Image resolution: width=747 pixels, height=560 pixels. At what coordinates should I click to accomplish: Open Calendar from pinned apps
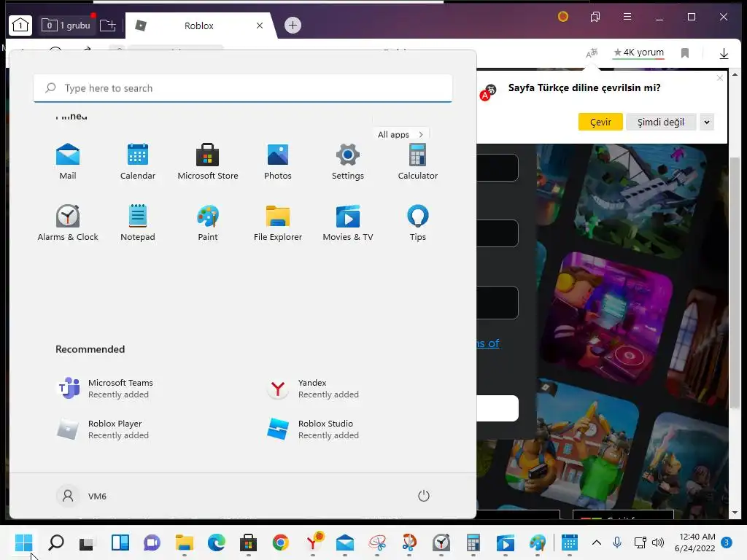138,161
